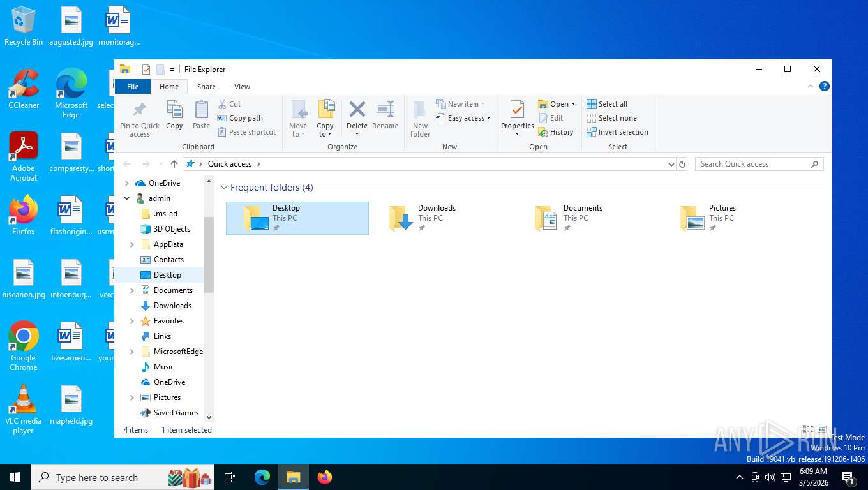Expand Favorites tree node
868x490 pixels.
click(x=132, y=321)
